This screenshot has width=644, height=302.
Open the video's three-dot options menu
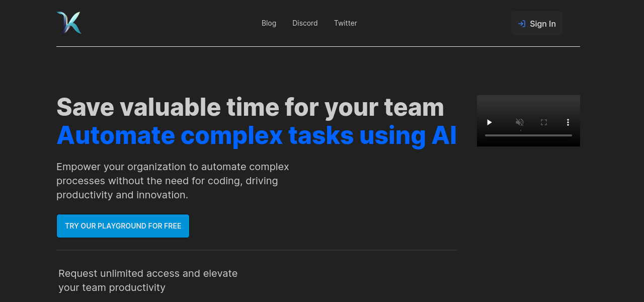568,122
